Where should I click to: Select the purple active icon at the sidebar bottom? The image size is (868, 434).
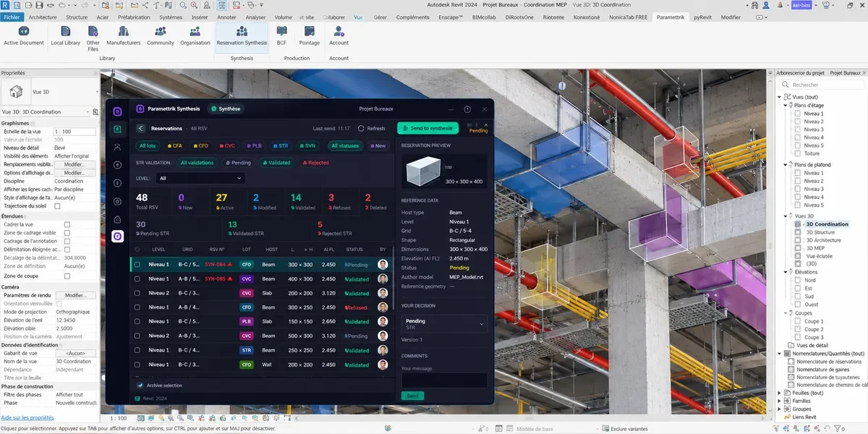click(x=118, y=236)
